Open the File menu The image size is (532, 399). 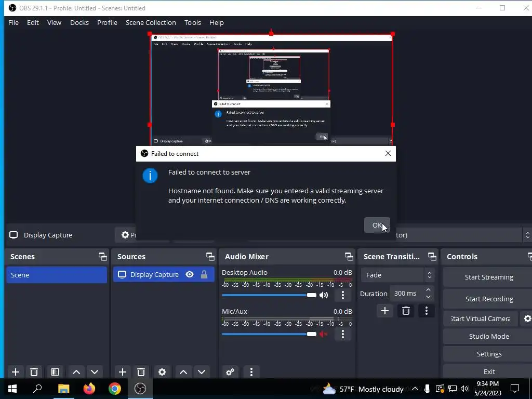coord(14,22)
